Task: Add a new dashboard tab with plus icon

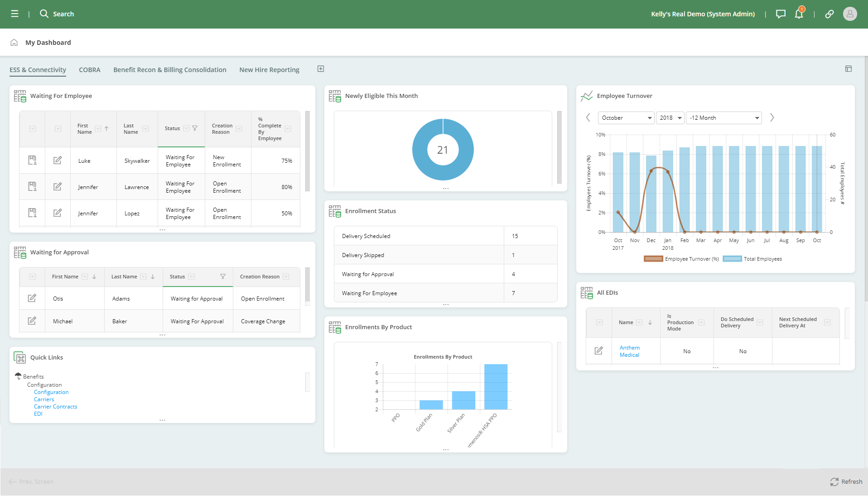Action: click(321, 69)
